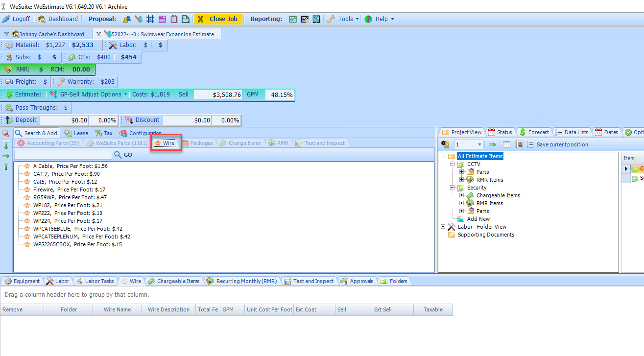644x356 pixels.
Task: Close the Swimwear Expansion Estimate tab
Action: click(98, 34)
